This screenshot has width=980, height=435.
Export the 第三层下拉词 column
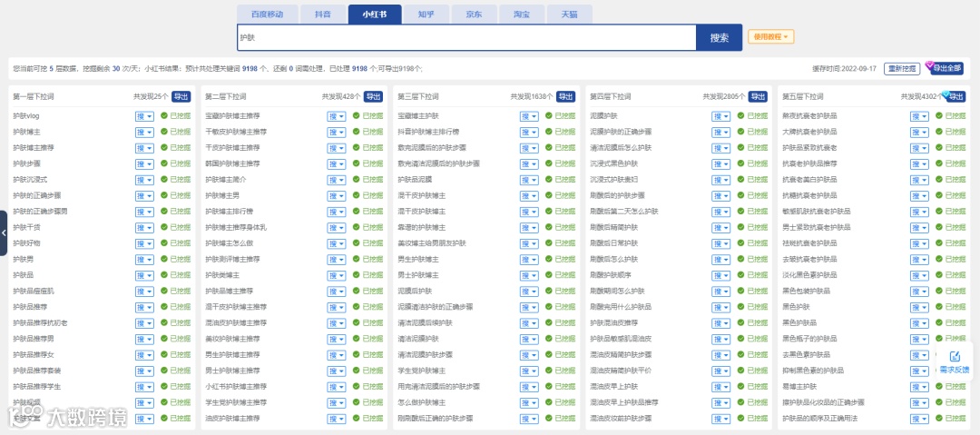pos(565,97)
